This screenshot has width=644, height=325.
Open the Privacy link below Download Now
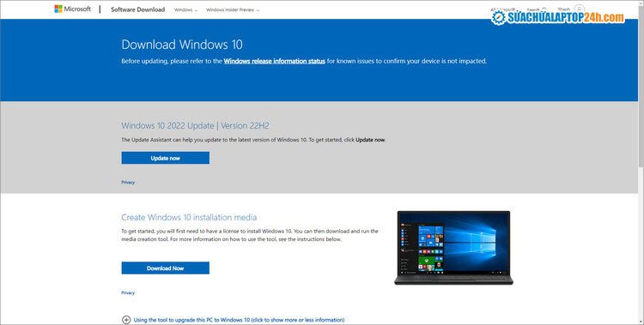pyautogui.click(x=128, y=292)
